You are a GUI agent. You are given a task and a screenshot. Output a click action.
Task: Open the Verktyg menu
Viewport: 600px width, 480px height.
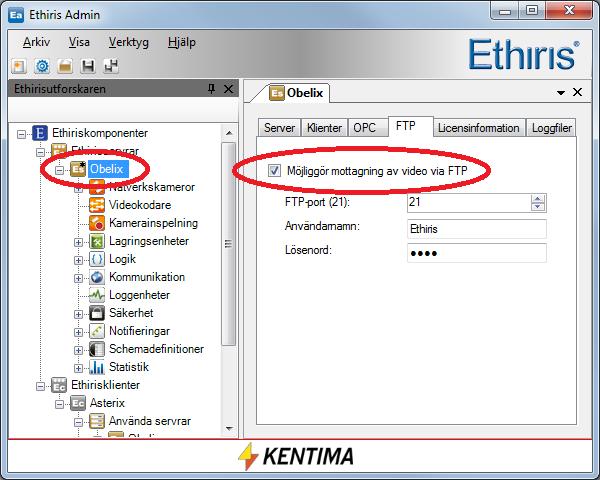click(129, 42)
